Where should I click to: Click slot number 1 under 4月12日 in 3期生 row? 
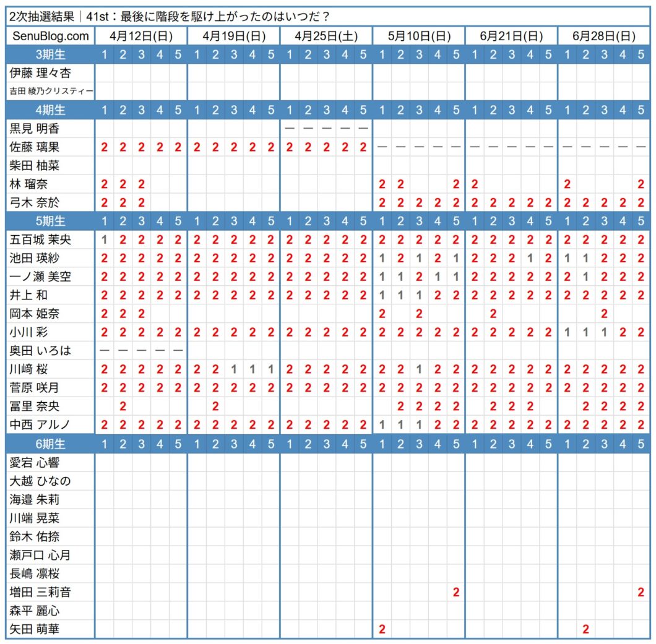click(104, 54)
